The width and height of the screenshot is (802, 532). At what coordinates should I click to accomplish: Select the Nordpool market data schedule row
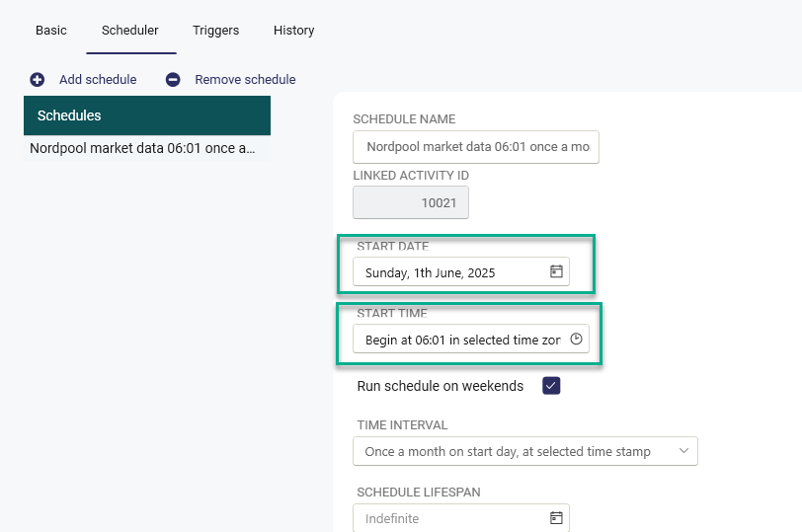coord(147,148)
